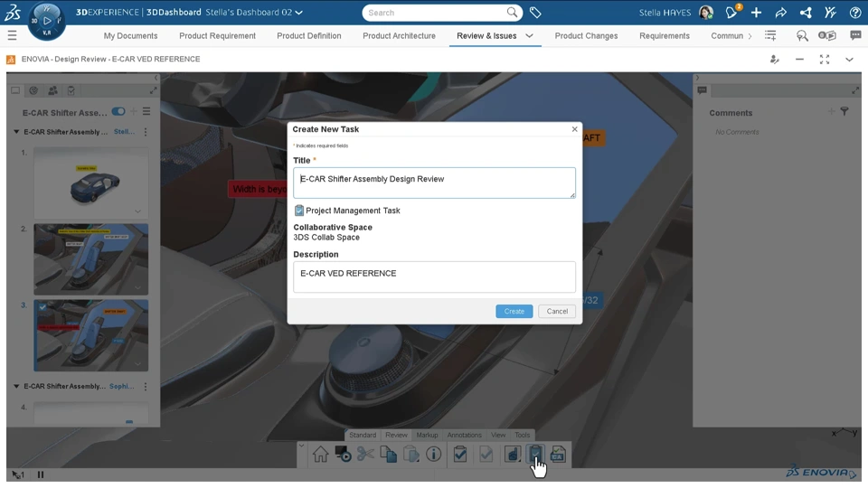The height and width of the screenshot is (488, 868).
Task: Open the top-right chat message icon
Action: (855, 35)
